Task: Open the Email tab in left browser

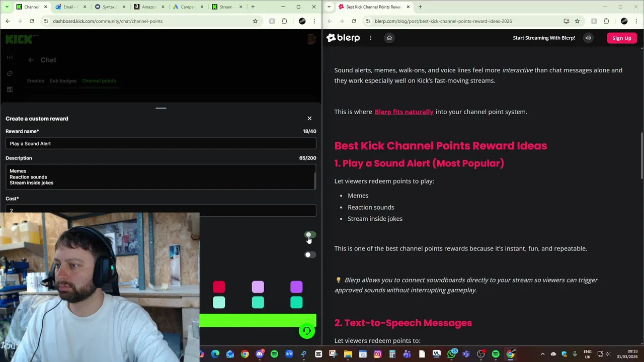Action: (70, 7)
